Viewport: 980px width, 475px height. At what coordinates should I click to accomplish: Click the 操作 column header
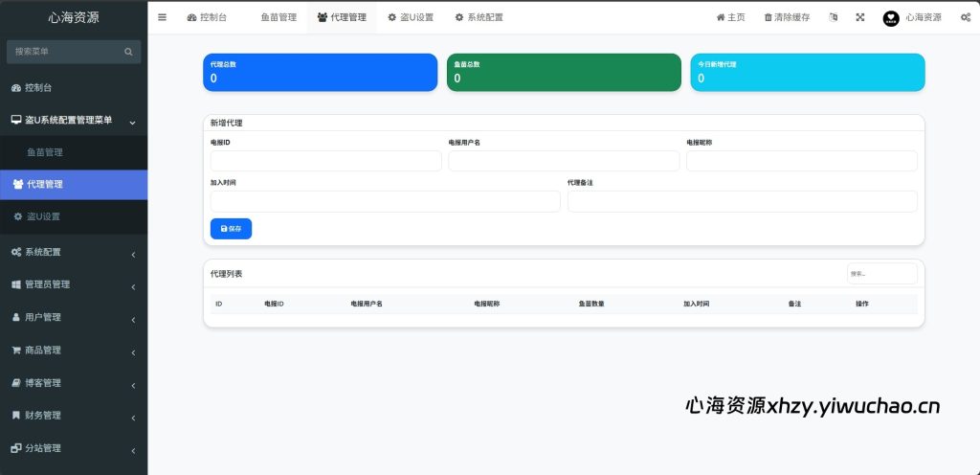pyautogui.click(x=862, y=304)
